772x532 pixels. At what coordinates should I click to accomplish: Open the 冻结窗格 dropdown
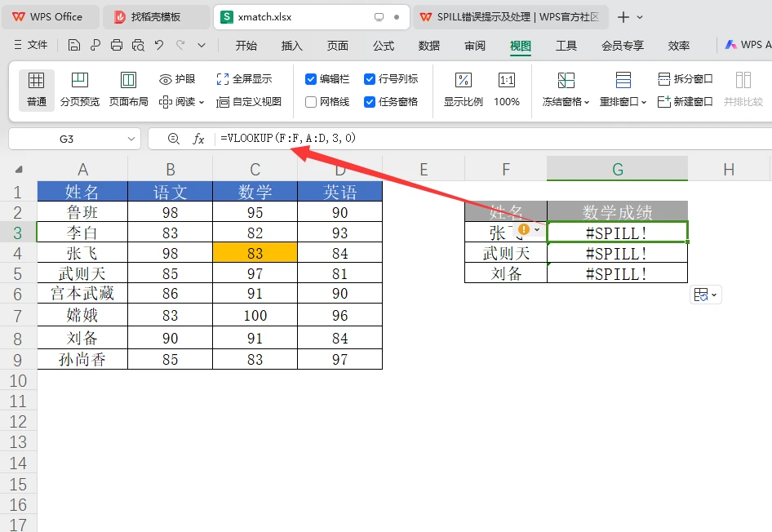(x=566, y=89)
